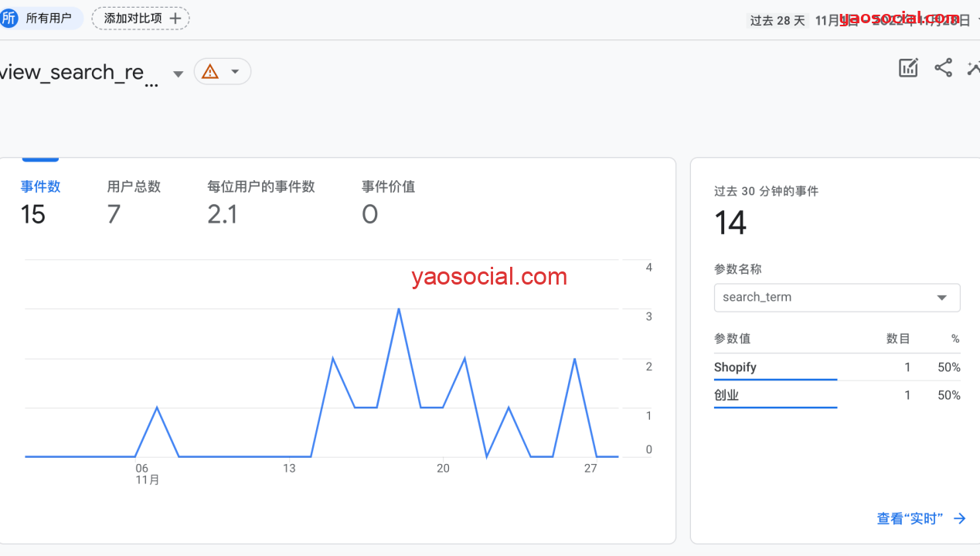Open the 查看"实时" link text
980x556 pixels.
pyautogui.click(x=910, y=519)
